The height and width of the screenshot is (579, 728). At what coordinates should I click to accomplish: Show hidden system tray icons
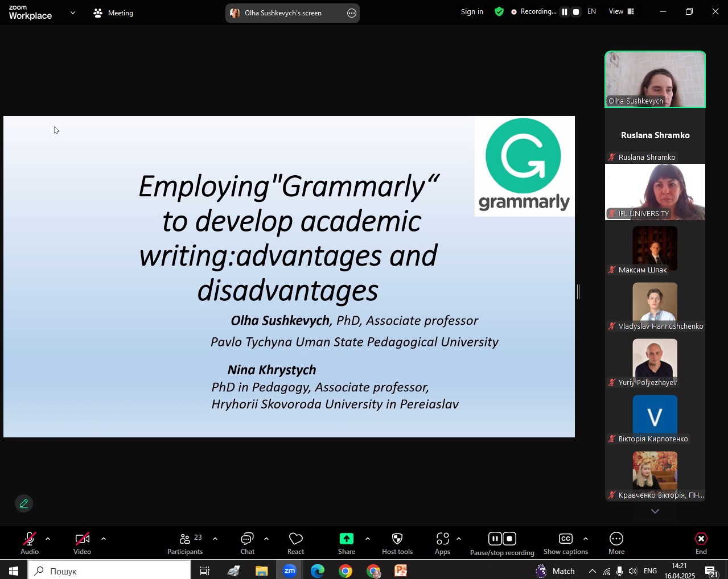coord(593,571)
